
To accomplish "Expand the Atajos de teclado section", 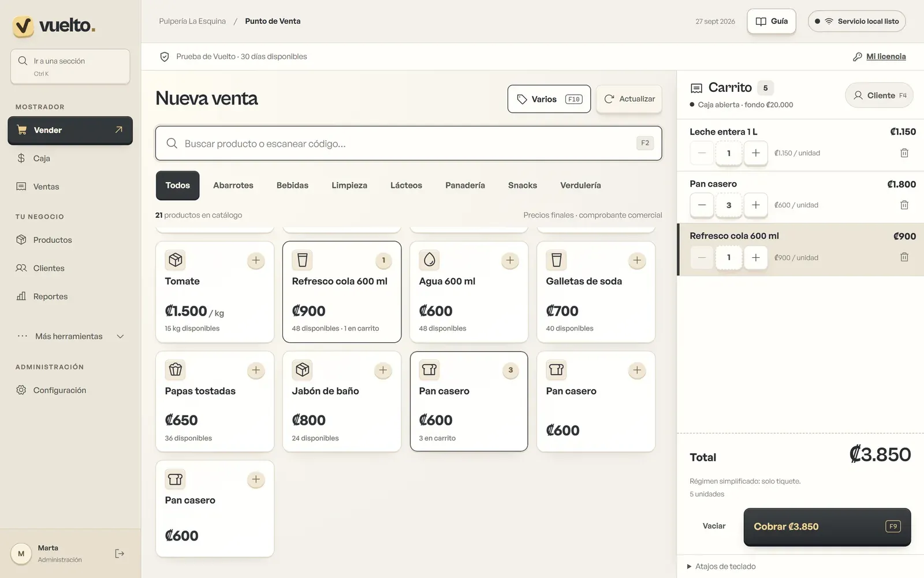I will click(721, 566).
